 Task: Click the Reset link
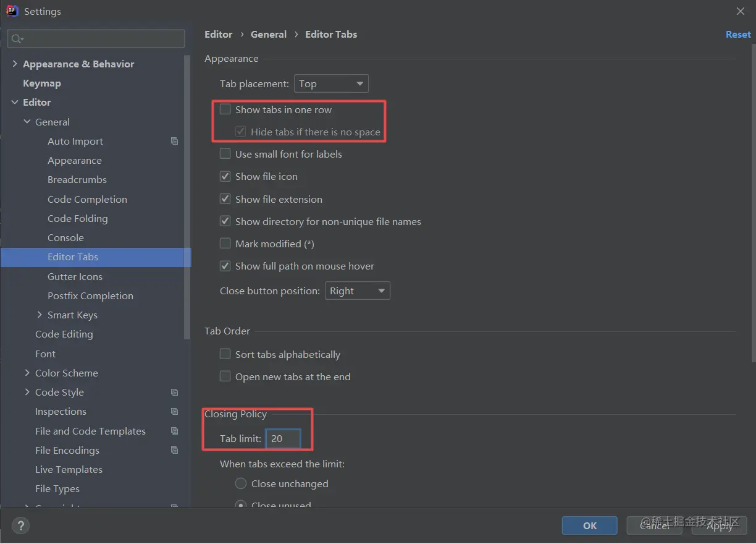click(738, 35)
